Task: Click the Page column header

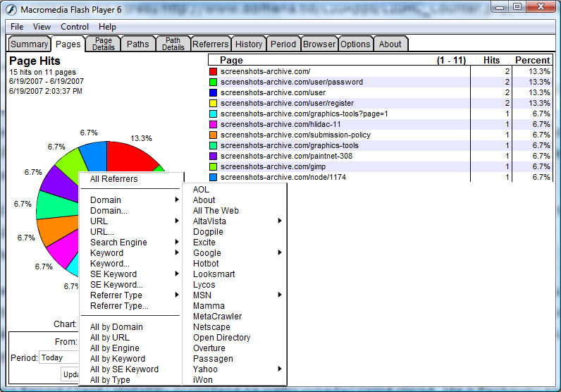Action: (231, 60)
